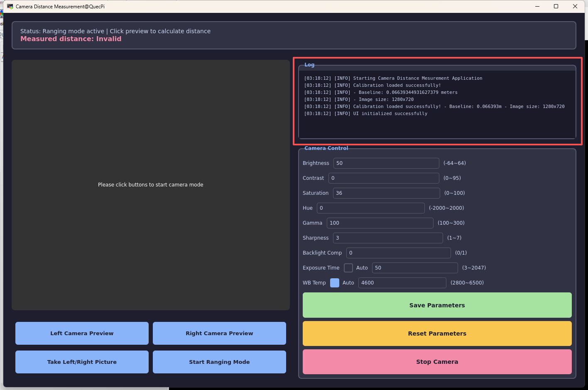
Task: Start the Right Camera Preview
Action: click(219, 333)
